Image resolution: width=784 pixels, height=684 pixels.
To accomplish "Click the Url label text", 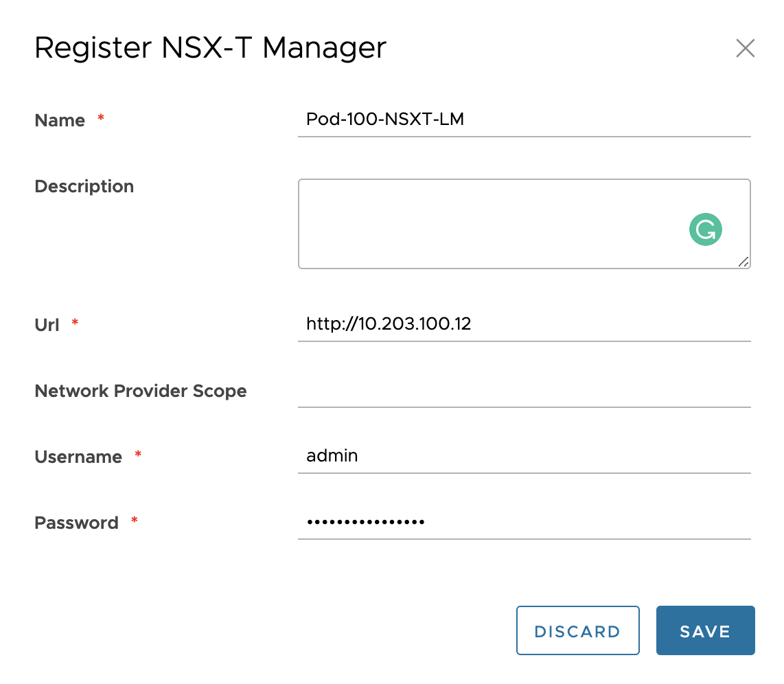I will (x=47, y=325).
